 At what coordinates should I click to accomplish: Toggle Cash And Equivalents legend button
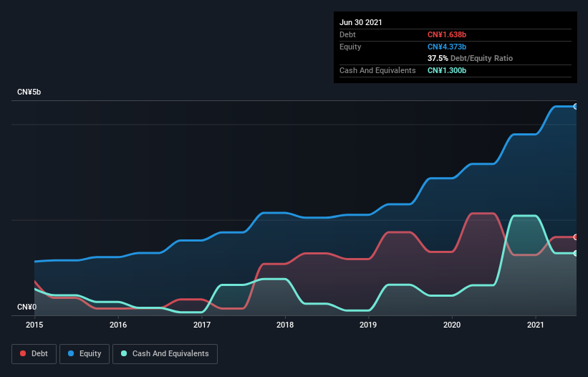click(x=165, y=354)
